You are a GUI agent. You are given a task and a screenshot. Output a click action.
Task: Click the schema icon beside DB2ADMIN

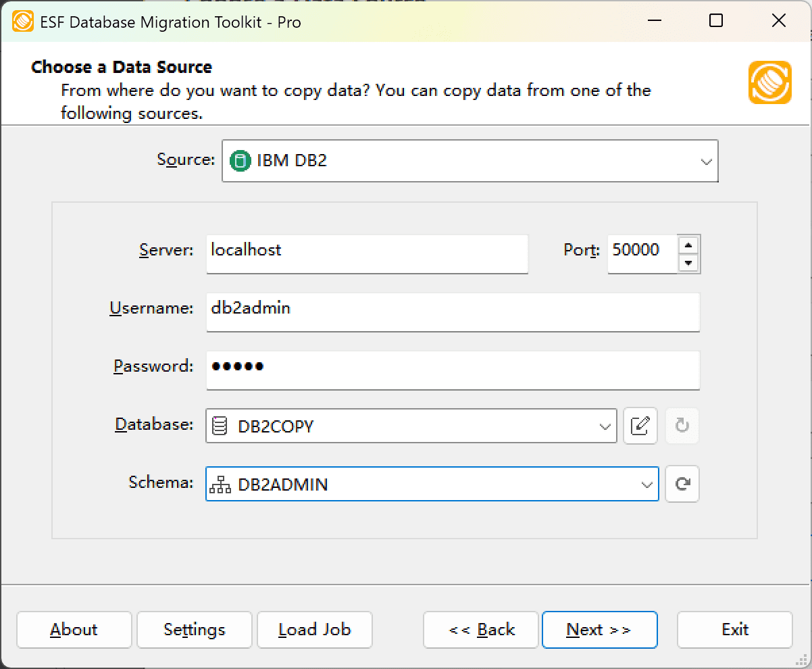(220, 484)
